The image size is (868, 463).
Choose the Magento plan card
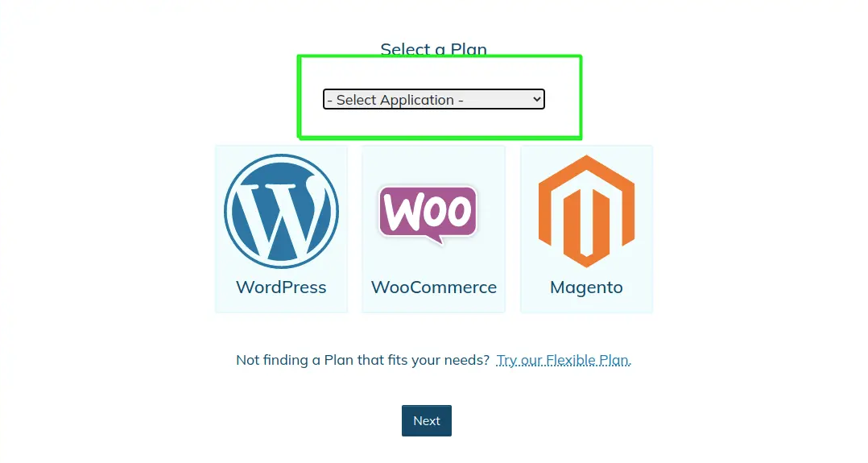point(586,229)
